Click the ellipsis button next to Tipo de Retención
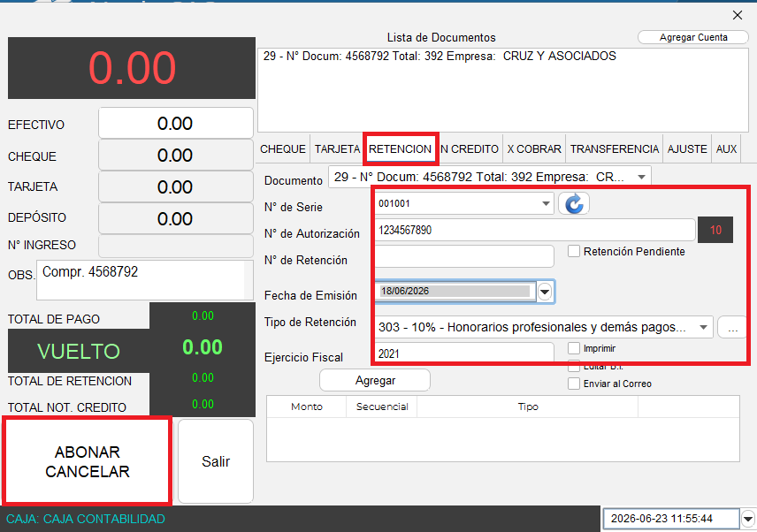This screenshot has height=532, width=757. 732,328
